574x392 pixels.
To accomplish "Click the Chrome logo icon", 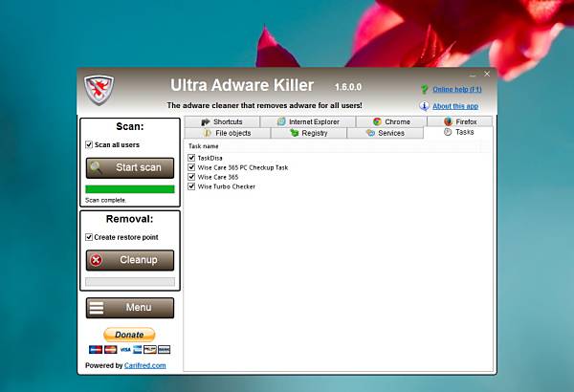I will tap(377, 121).
